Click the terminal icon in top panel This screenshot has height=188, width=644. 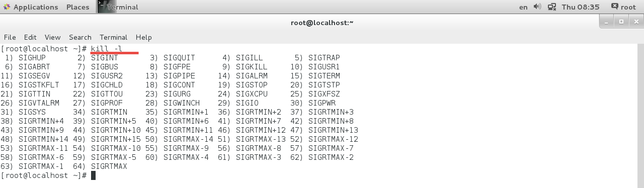pyautogui.click(x=103, y=7)
